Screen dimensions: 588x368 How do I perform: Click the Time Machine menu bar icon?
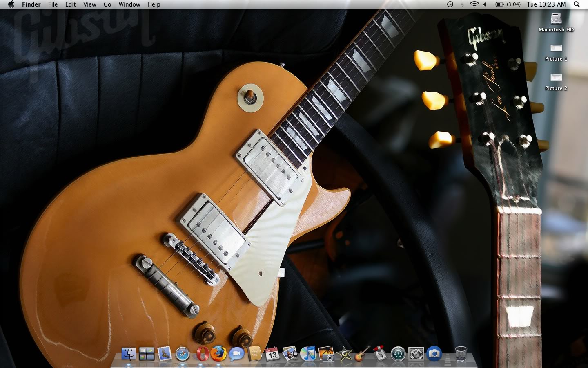pos(450,4)
